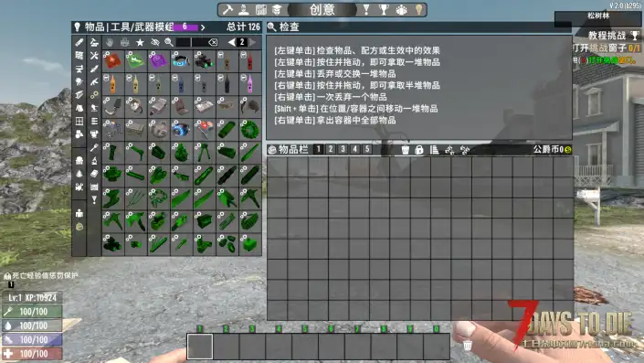Image resolution: width=644 pixels, height=363 pixels.
Task: Click the sort inventory icon
Action: coord(434,150)
